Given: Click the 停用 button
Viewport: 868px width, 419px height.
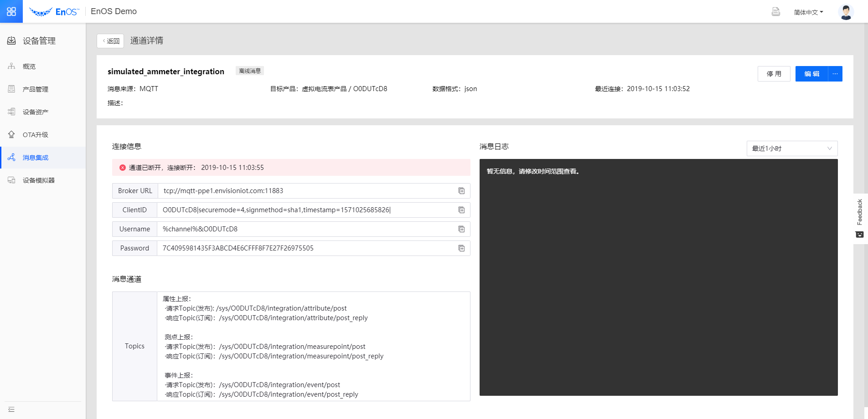Looking at the screenshot, I should pyautogui.click(x=774, y=74).
